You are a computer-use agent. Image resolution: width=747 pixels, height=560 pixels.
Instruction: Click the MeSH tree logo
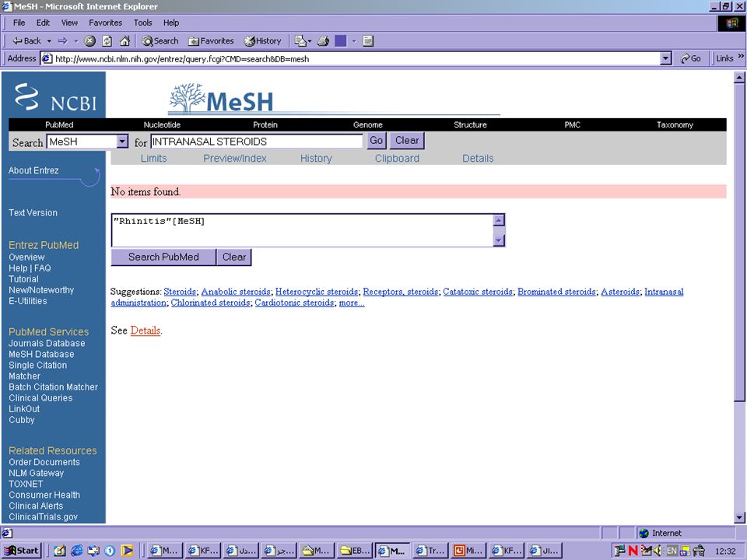click(221, 99)
